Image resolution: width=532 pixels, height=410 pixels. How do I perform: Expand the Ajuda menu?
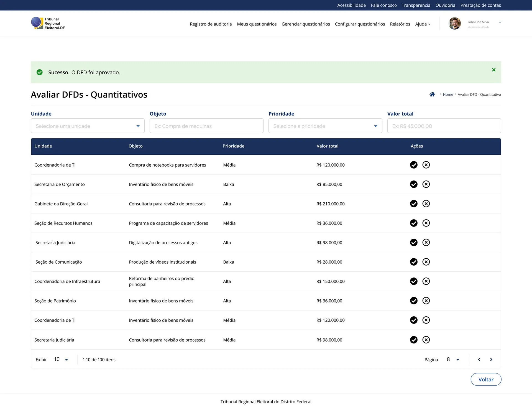[x=423, y=24]
